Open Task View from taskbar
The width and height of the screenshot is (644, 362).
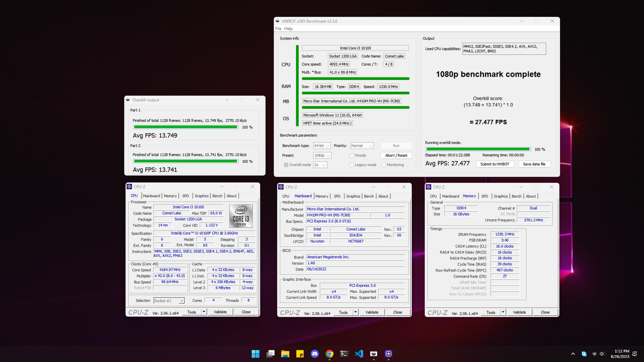[x=270, y=354]
